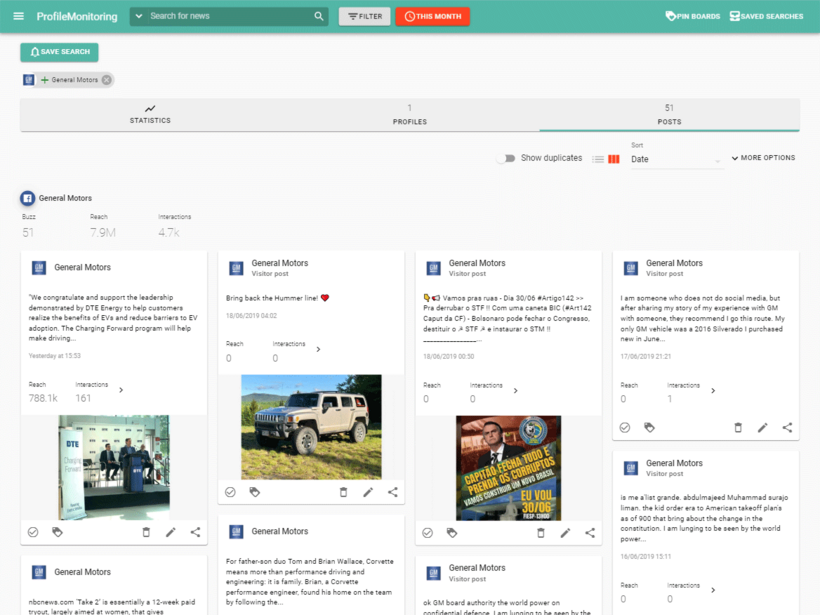Viewport: 820px width, 615px height.
Task: Click the ProfileMonitoring logo link
Action: [77, 16]
